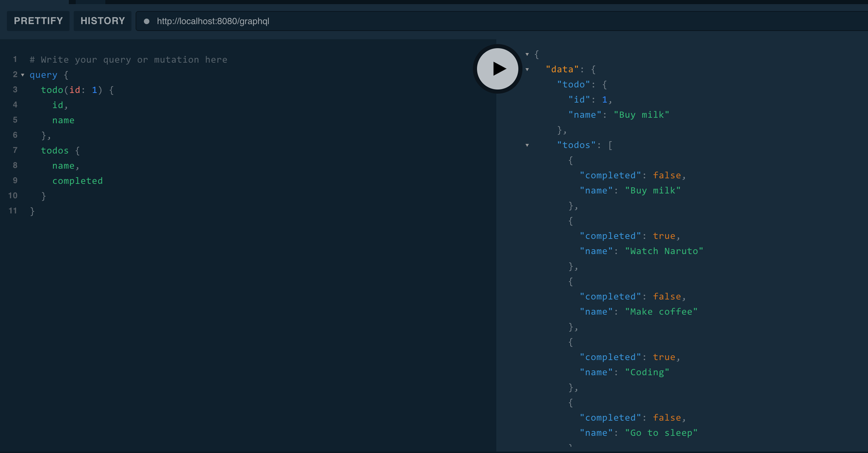Click the "Watch Naruto" value
The width and height of the screenshot is (868, 453).
point(664,251)
